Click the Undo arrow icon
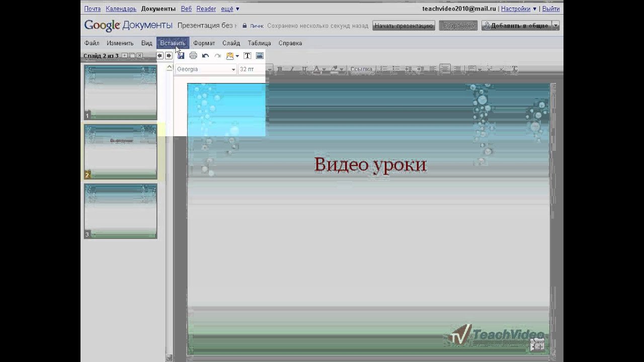 205,56
